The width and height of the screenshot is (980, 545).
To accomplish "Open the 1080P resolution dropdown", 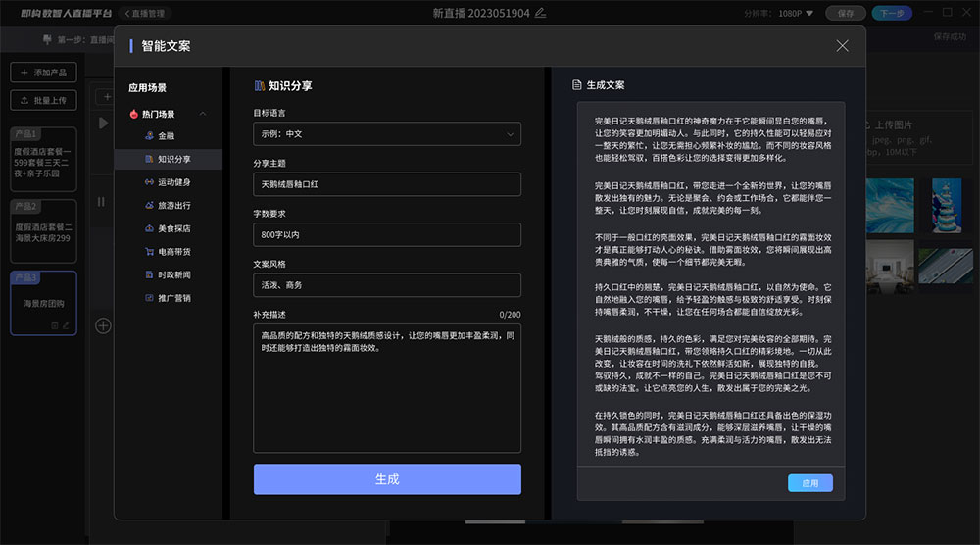I will click(794, 13).
